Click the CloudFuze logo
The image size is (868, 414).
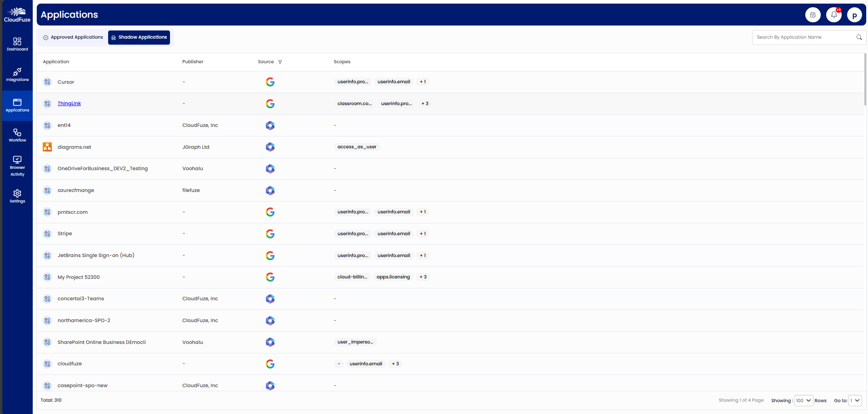pos(17,14)
